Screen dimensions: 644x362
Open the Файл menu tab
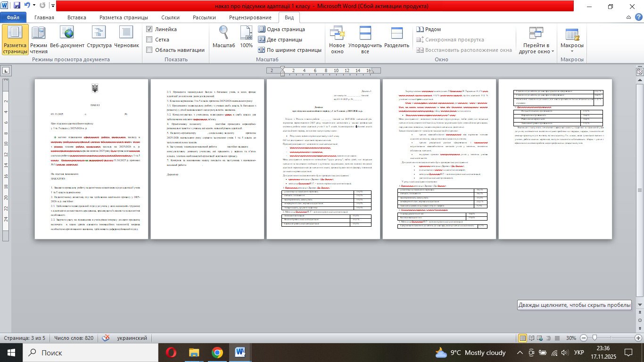coord(13,17)
